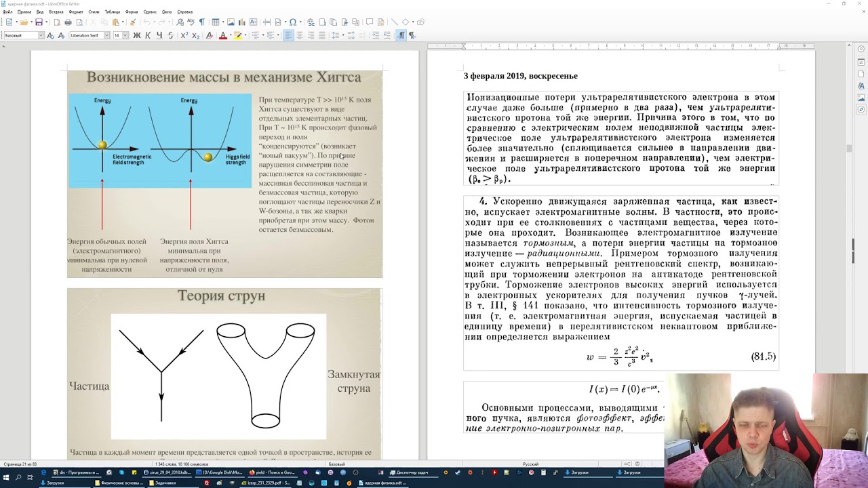Toggle underline Ч formatting

coord(159,35)
